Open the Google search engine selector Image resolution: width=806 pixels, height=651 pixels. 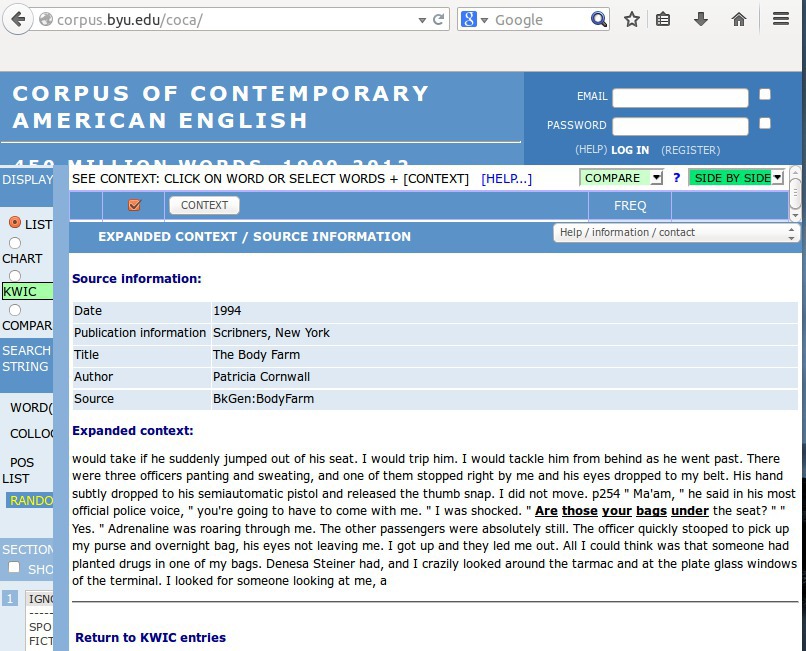click(474, 20)
